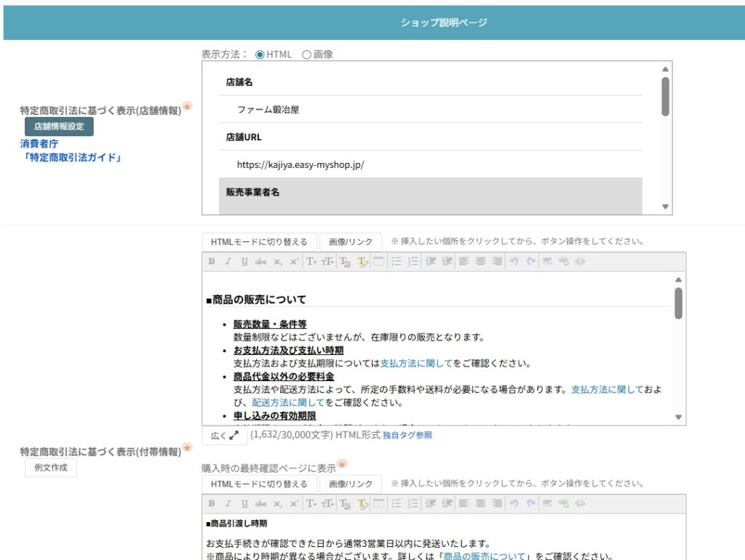745x560 pixels.
Task: Select the HTML display method radio
Action: [x=260, y=55]
